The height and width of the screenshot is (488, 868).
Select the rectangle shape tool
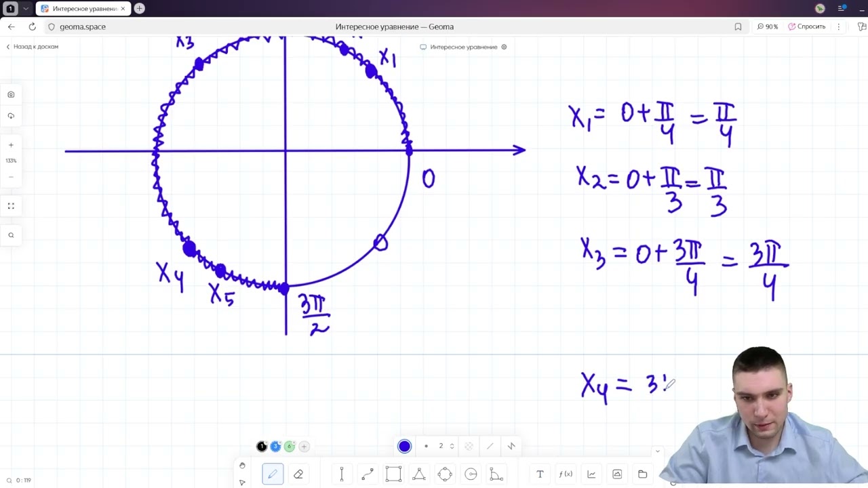[393, 474]
